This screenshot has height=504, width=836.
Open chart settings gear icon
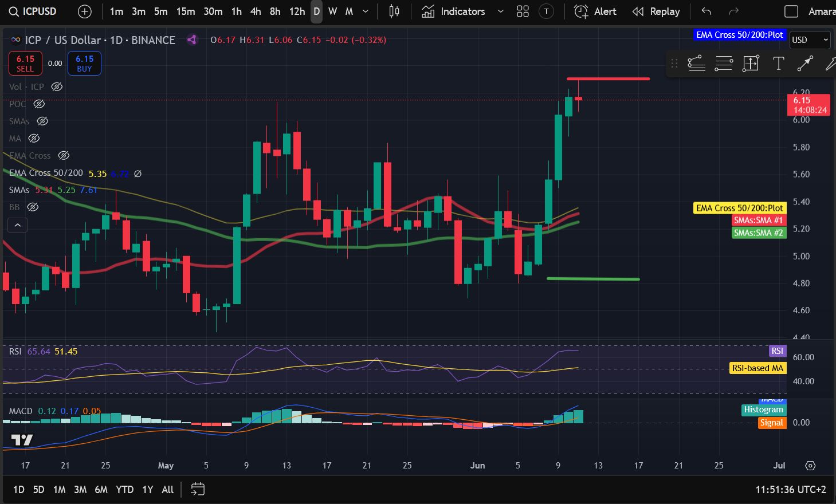click(x=810, y=466)
